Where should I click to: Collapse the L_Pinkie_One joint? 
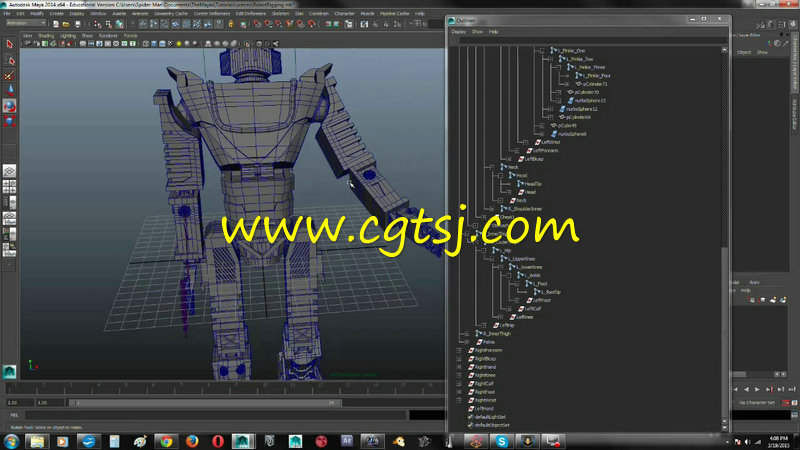tap(542, 51)
